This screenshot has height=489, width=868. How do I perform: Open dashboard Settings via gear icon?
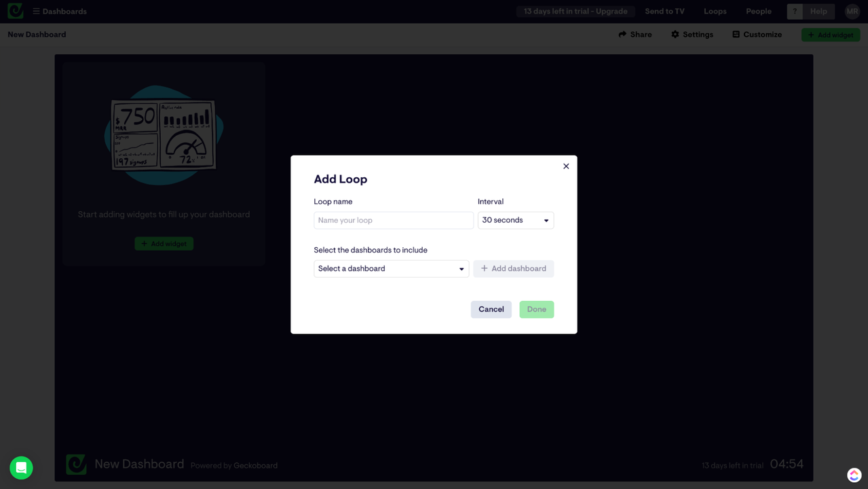(675, 34)
